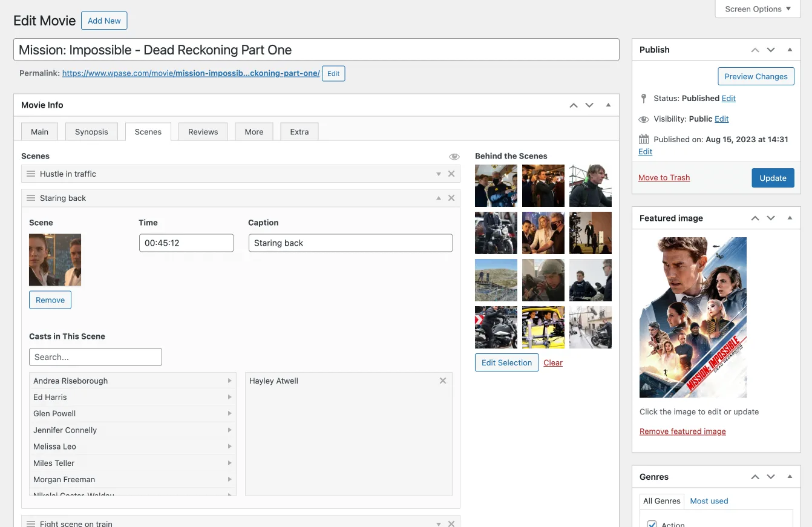This screenshot has width=812, height=527.
Task: Click the Add New button
Action: 104,21
